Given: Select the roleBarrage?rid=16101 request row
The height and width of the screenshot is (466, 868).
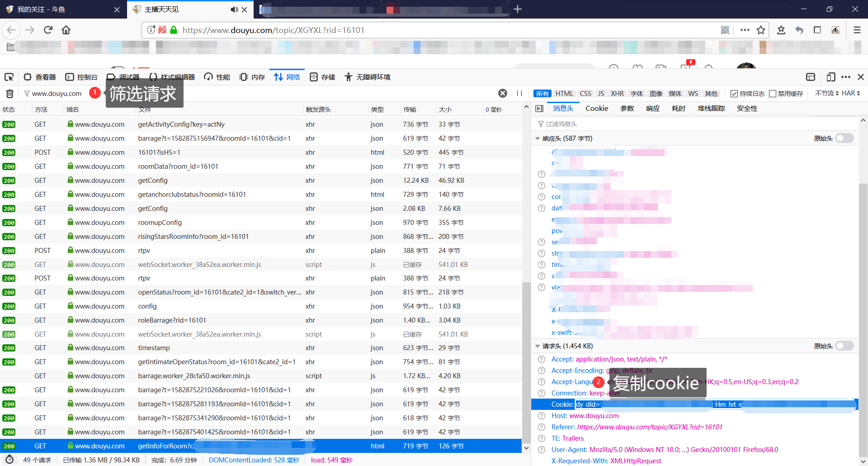Looking at the screenshot, I should point(261,320).
